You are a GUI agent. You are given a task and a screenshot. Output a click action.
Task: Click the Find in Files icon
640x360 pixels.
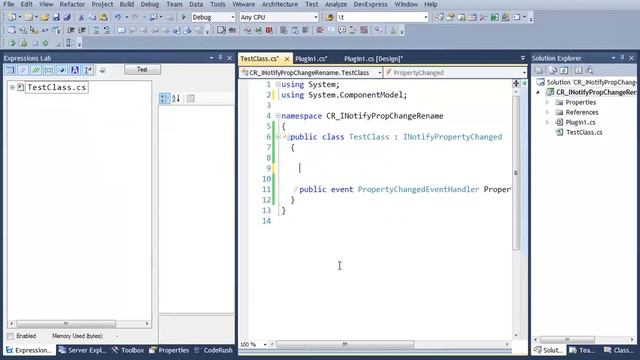click(x=329, y=17)
